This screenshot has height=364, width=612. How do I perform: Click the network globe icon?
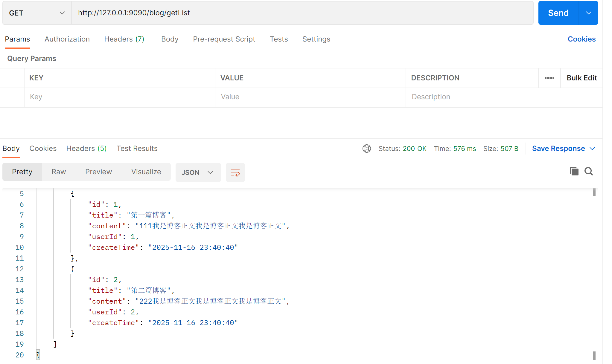tap(366, 149)
